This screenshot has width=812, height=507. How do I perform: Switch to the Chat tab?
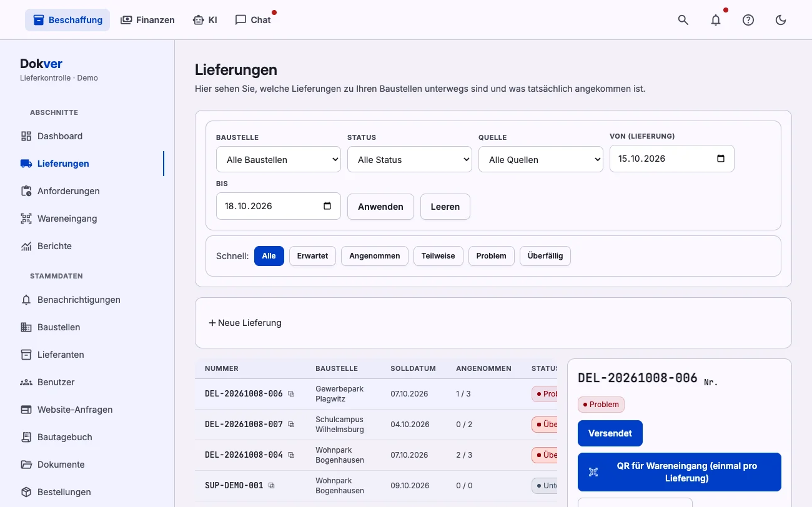[x=253, y=20]
